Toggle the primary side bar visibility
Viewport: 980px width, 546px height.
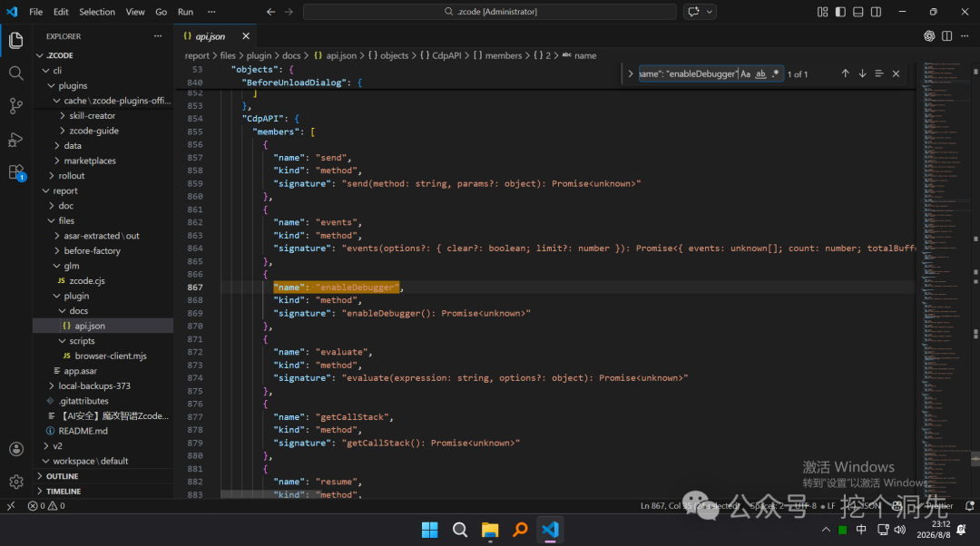click(840, 12)
